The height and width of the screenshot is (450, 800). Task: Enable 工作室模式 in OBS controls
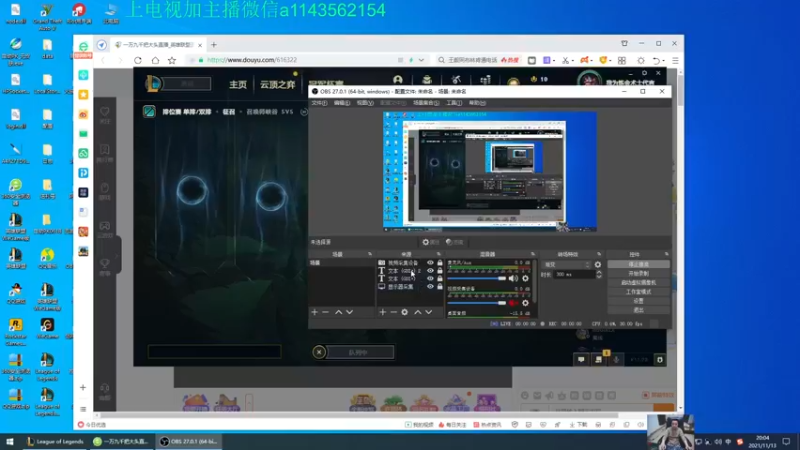click(638, 292)
